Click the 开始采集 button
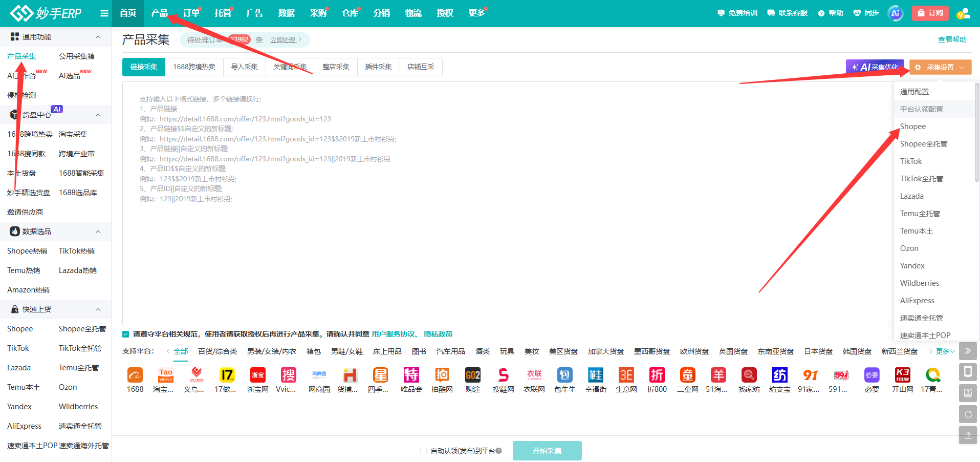The image size is (980, 462). tap(547, 451)
